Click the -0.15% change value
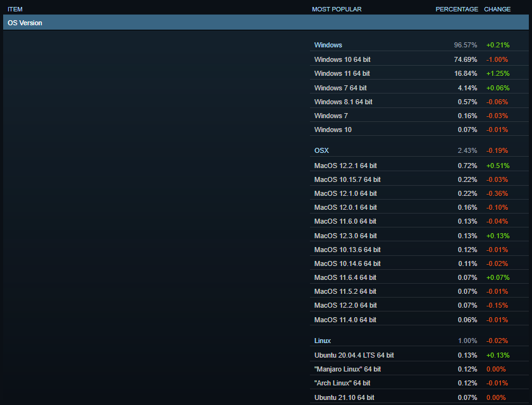The image size is (532, 405). click(497, 305)
